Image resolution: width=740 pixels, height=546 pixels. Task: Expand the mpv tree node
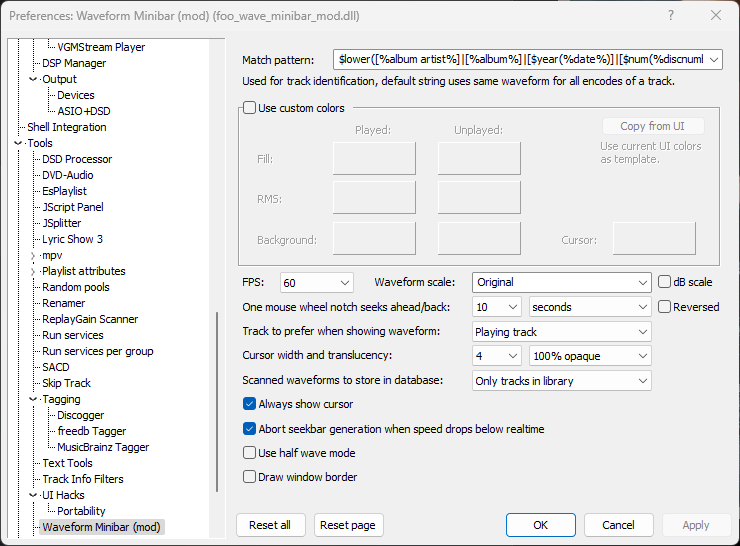pyautogui.click(x=33, y=255)
